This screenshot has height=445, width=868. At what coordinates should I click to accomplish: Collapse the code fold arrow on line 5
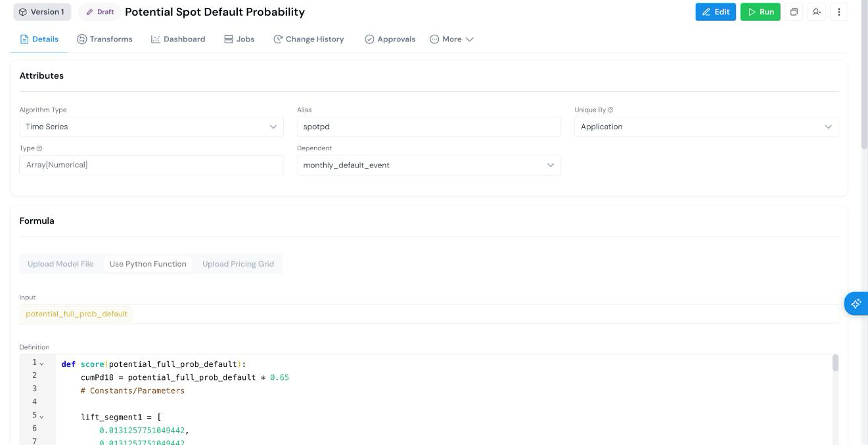(x=41, y=417)
